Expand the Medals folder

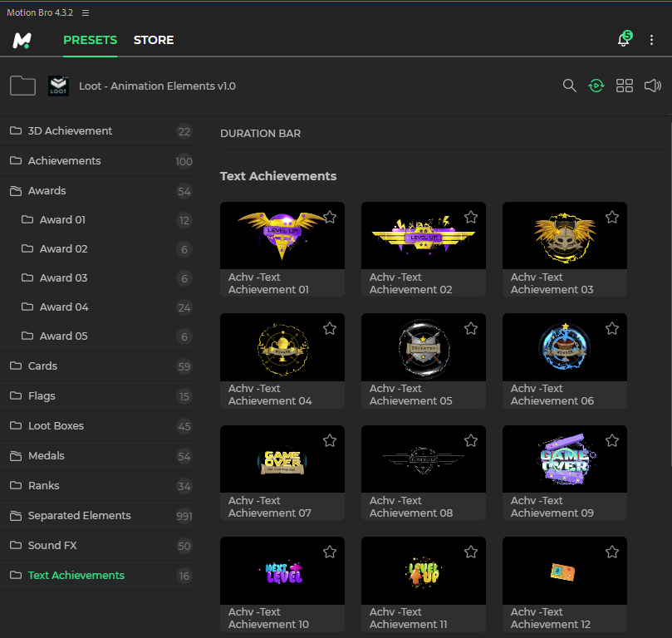98,456
